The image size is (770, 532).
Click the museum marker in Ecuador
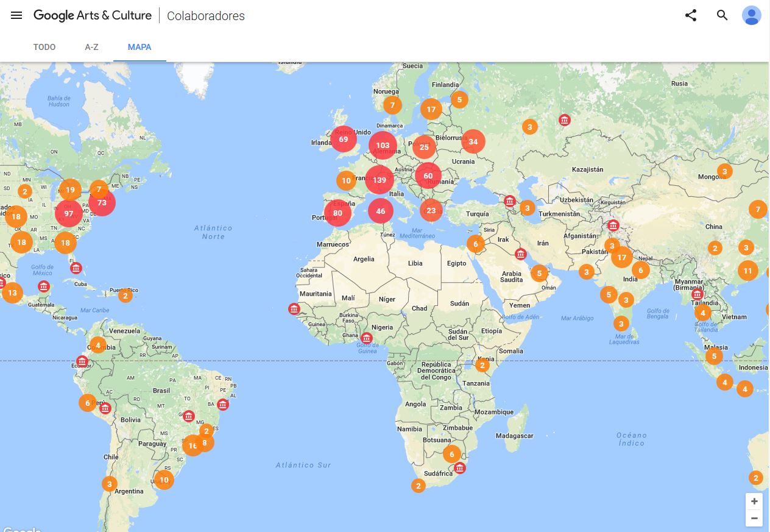click(82, 361)
